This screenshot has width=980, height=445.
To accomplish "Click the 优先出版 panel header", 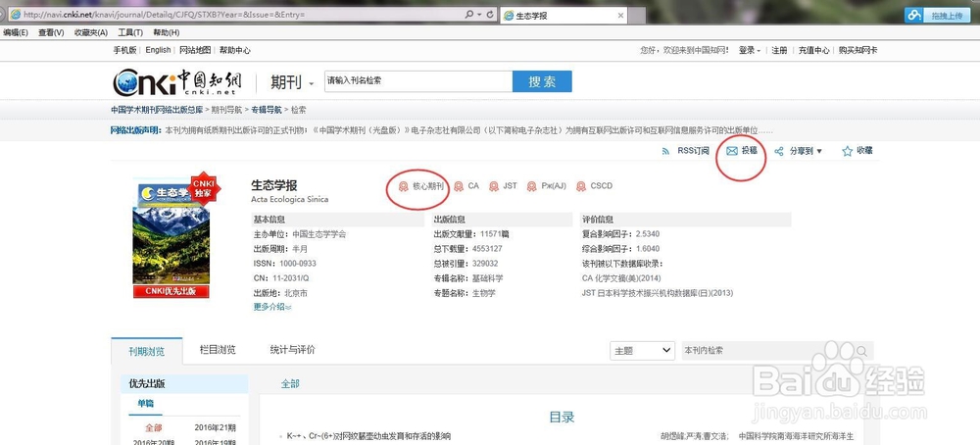I will pos(184,384).
